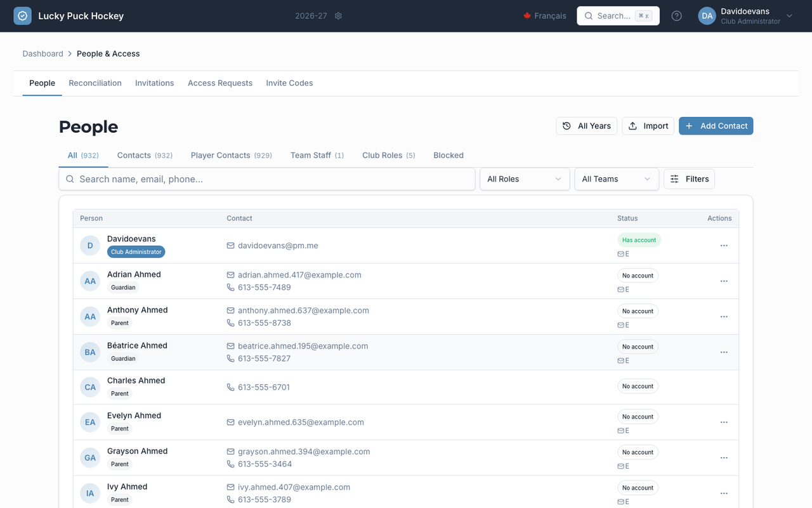812x508 pixels.
Task: Click email ivy.ahmed.407@example.com
Action: tap(294, 487)
